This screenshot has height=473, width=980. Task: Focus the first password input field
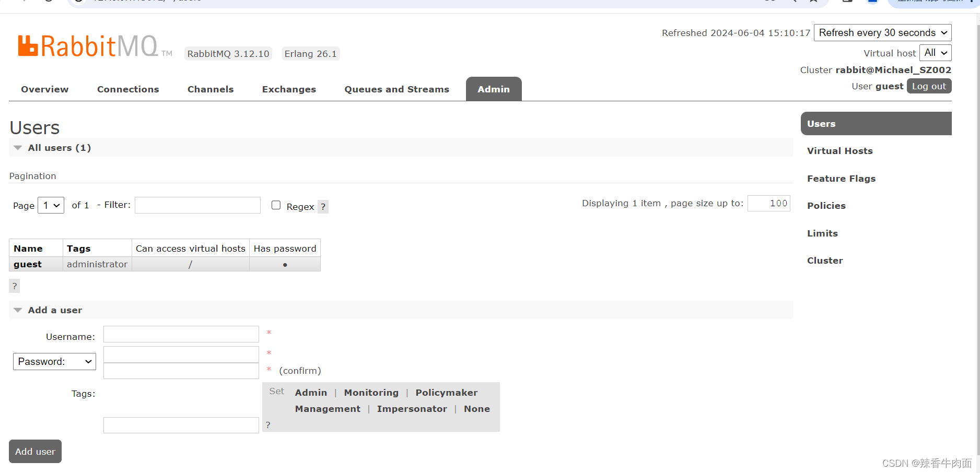[x=181, y=354]
